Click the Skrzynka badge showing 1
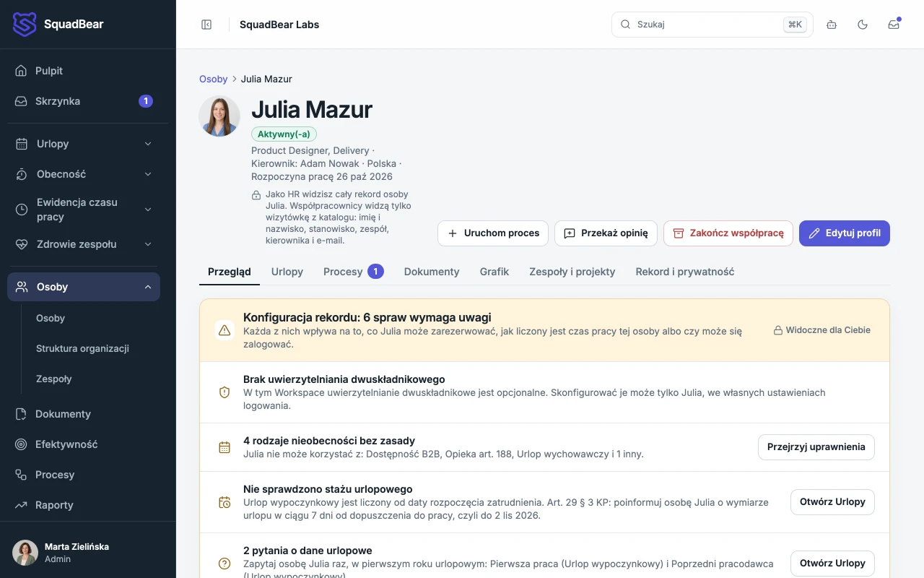This screenshot has width=924, height=578. (146, 101)
